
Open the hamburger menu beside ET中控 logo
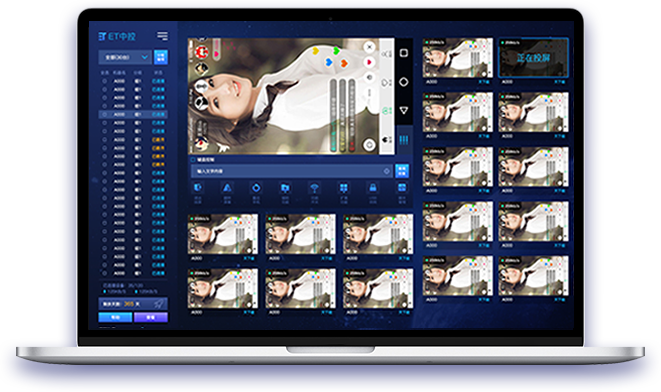click(x=162, y=36)
